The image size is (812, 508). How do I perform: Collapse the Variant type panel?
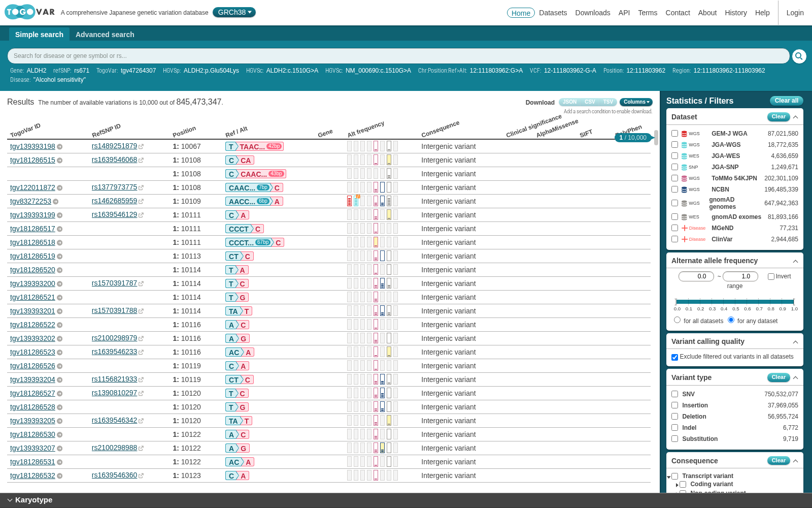[x=795, y=378]
